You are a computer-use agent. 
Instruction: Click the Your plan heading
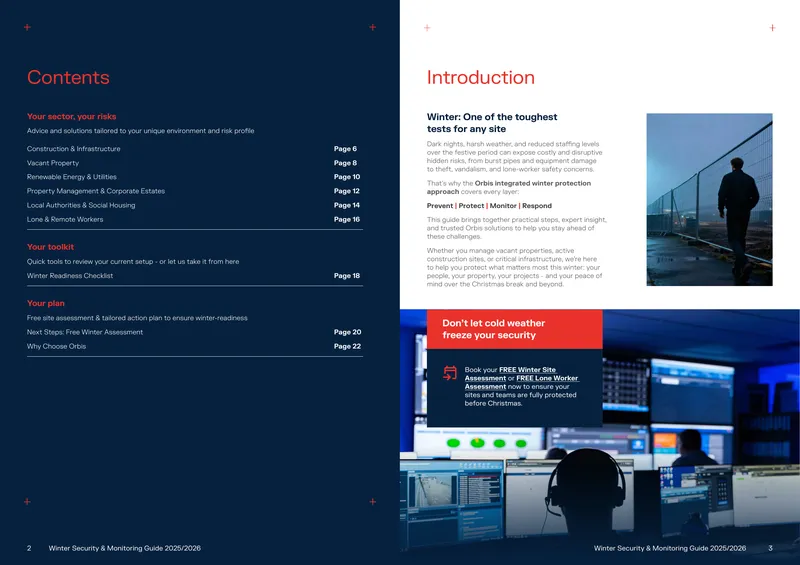point(45,303)
